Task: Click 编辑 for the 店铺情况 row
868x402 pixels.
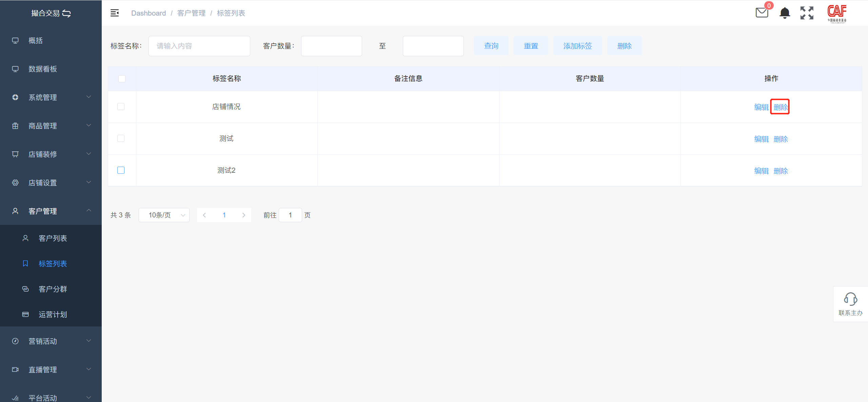Action: coord(761,107)
